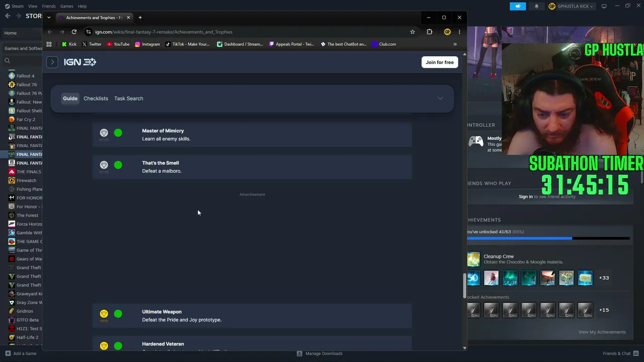Click the controller icon in Steam
Viewport: 644px width, 362px height.
(x=475, y=141)
